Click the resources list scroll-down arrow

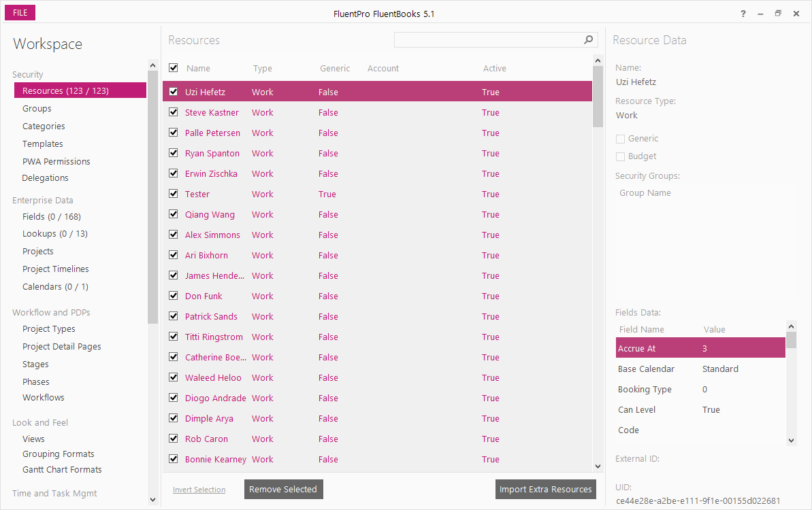(598, 466)
